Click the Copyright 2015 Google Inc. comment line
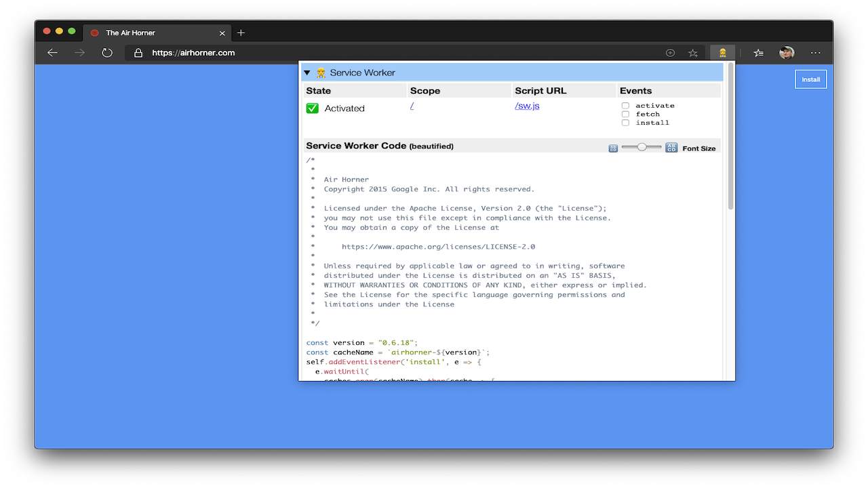This screenshot has height=488, width=868. pos(429,189)
